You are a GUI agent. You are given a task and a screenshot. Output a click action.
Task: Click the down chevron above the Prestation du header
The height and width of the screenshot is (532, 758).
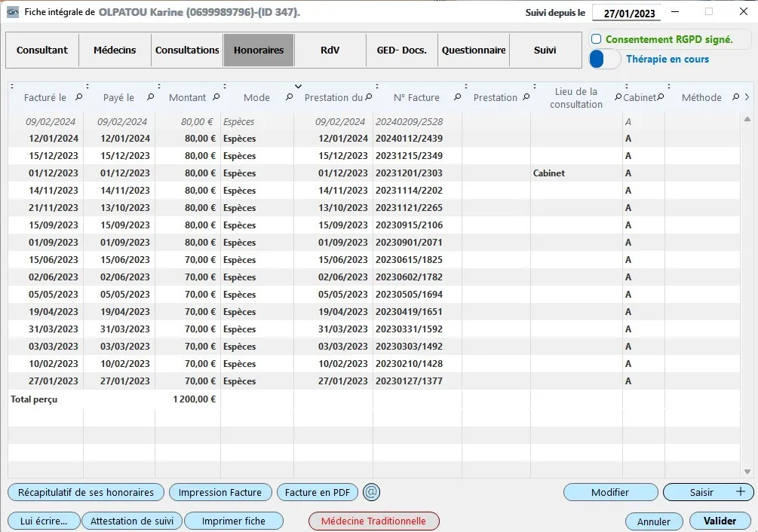point(298,87)
